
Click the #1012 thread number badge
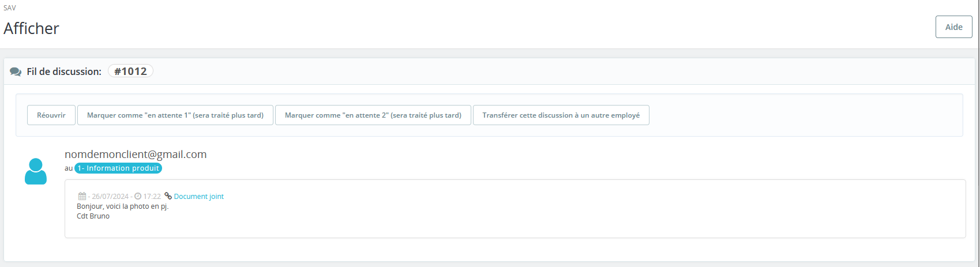pyautogui.click(x=130, y=71)
